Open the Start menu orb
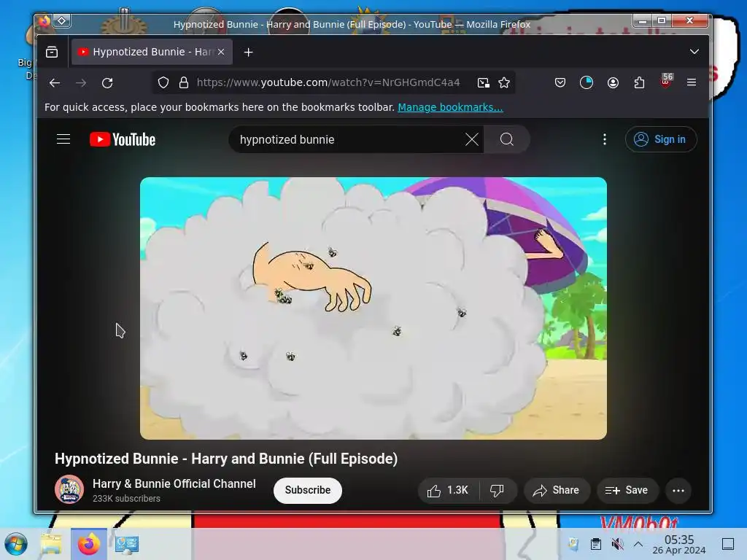This screenshot has width=747, height=560. pos(16,544)
